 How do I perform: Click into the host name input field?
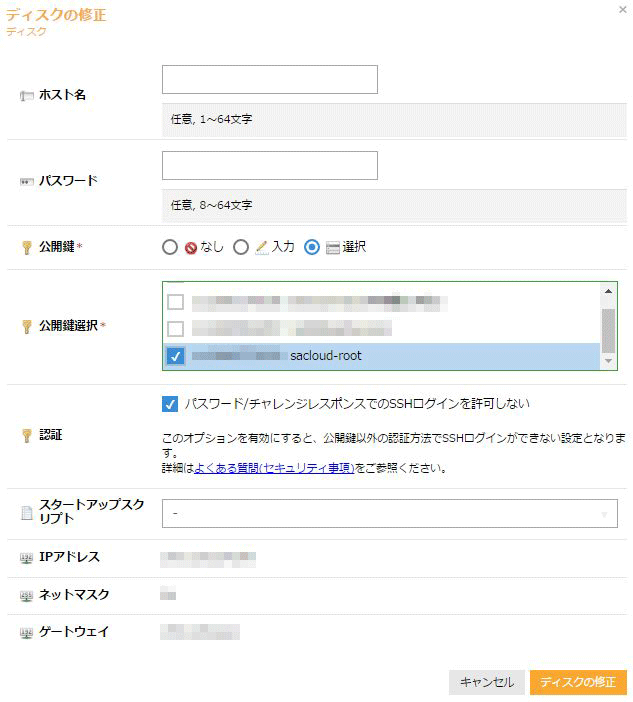(270, 80)
